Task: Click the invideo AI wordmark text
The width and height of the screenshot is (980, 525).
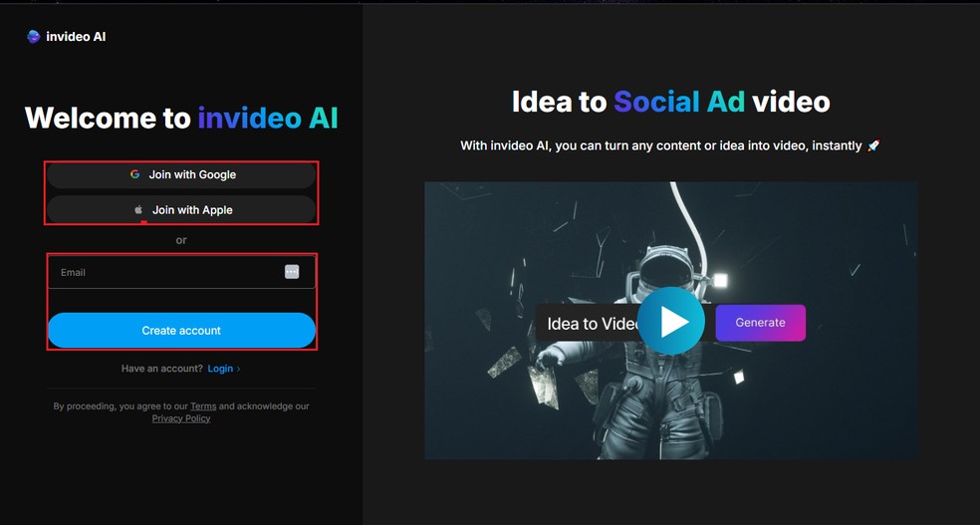Action: (x=76, y=36)
